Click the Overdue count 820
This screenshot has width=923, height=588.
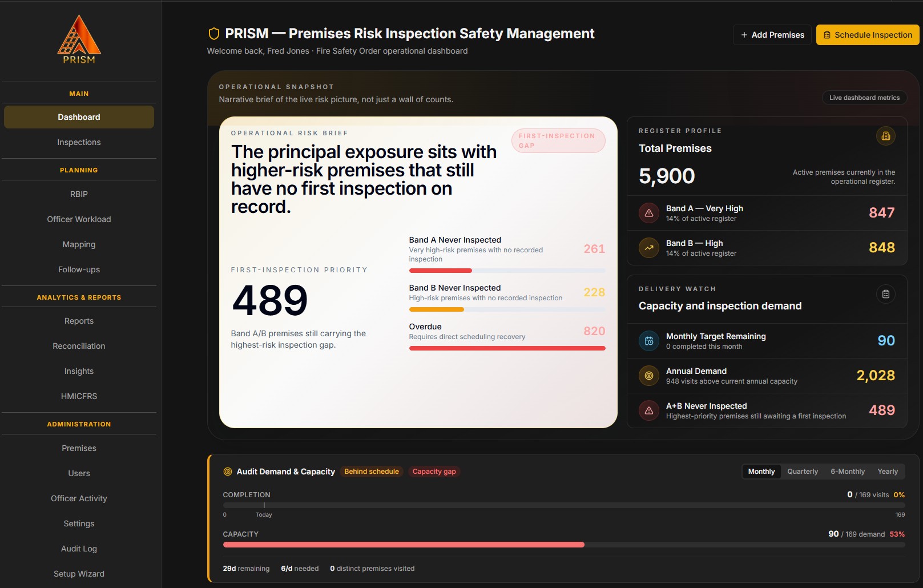[x=594, y=331]
